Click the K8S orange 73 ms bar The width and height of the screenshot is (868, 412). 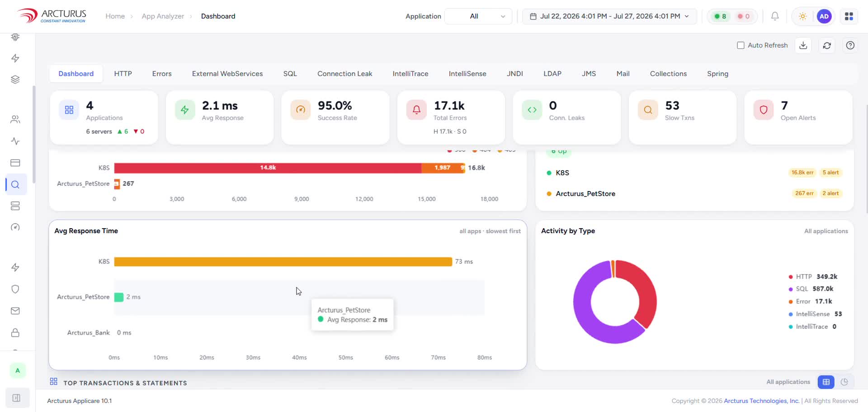tap(283, 262)
